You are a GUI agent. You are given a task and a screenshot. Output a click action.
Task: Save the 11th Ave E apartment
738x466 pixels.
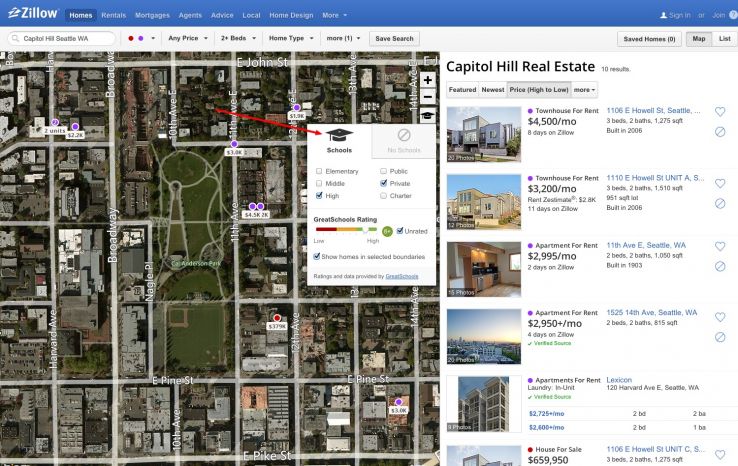[x=720, y=246]
